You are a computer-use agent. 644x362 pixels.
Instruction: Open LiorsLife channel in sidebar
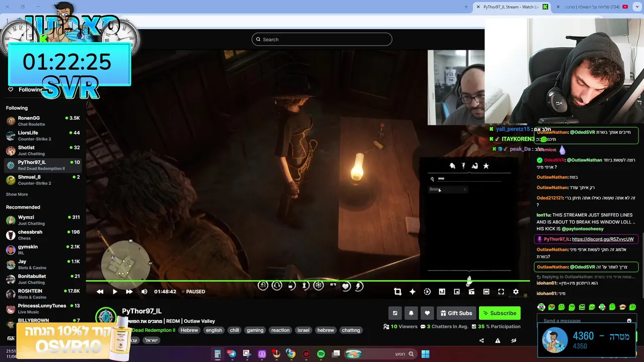point(43,136)
